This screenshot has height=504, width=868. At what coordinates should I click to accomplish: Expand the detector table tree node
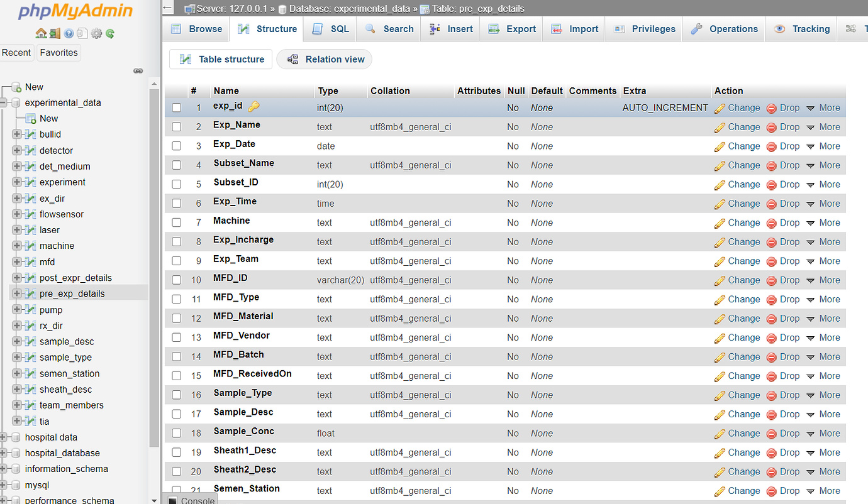coord(17,151)
